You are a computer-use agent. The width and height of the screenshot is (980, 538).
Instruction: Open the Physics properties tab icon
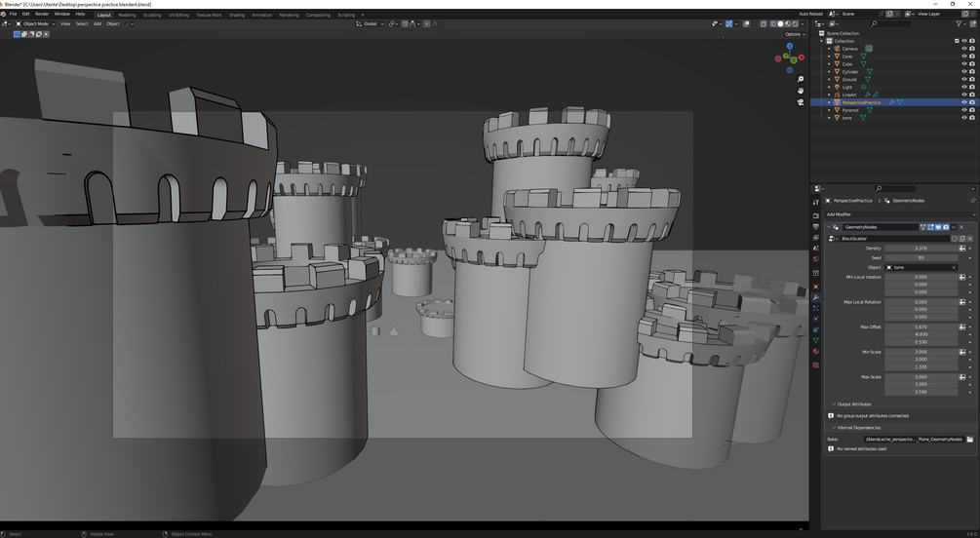point(815,319)
